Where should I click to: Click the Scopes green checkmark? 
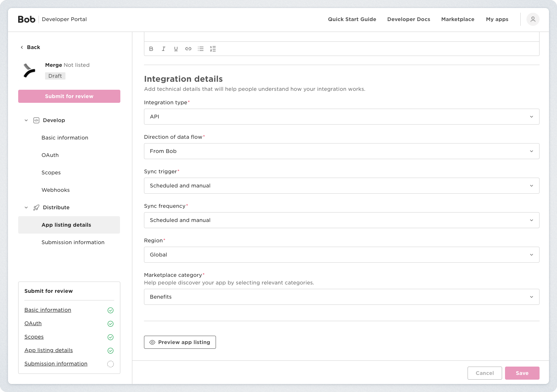[111, 337]
